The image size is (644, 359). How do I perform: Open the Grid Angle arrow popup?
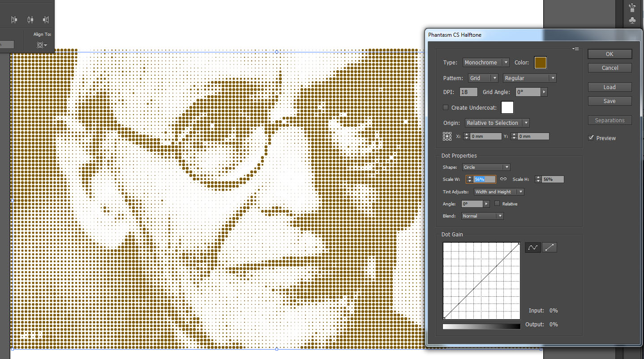pos(544,92)
